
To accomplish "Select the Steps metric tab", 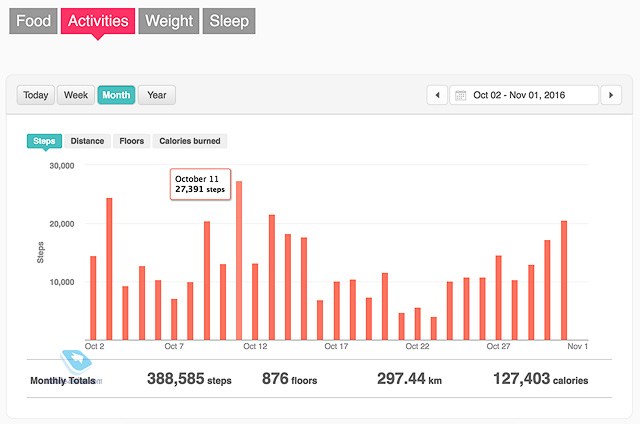I will (x=44, y=141).
